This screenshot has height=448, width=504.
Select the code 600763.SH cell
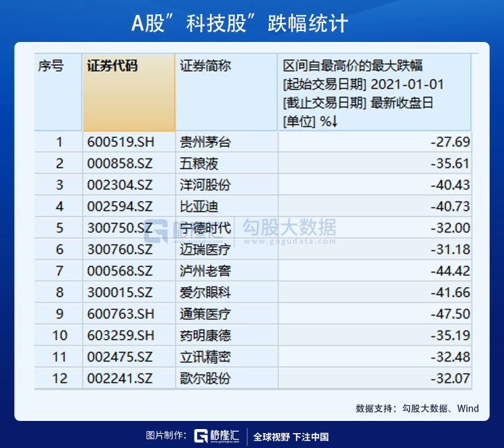coord(129,314)
